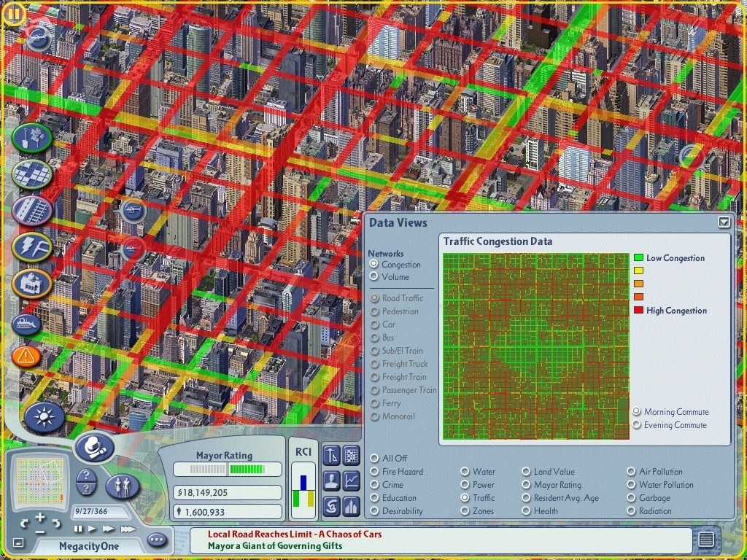Select the Air Pollution data view
Viewport: 747px width, 560px height.
(x=631, y=472)
